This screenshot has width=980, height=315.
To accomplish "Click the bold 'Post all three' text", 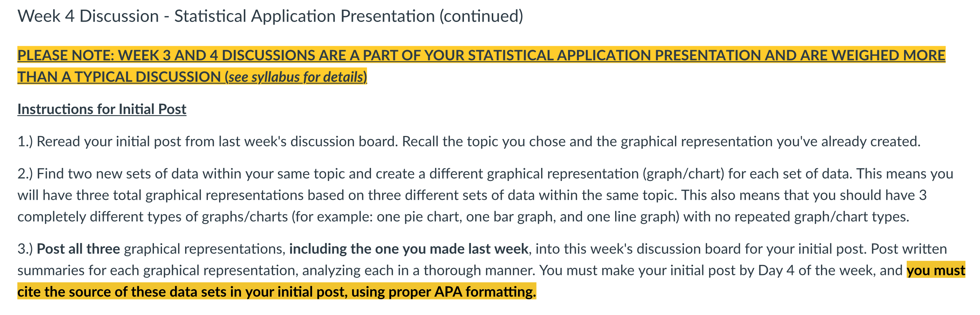I will click(x=79, y=249).
